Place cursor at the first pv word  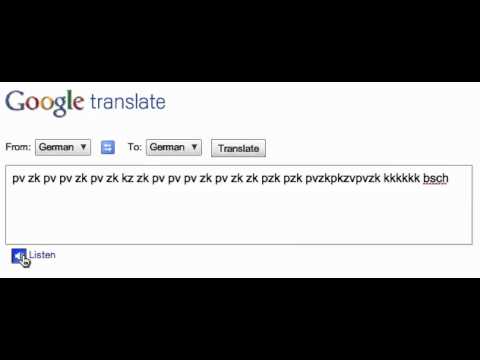click(18, 179)
